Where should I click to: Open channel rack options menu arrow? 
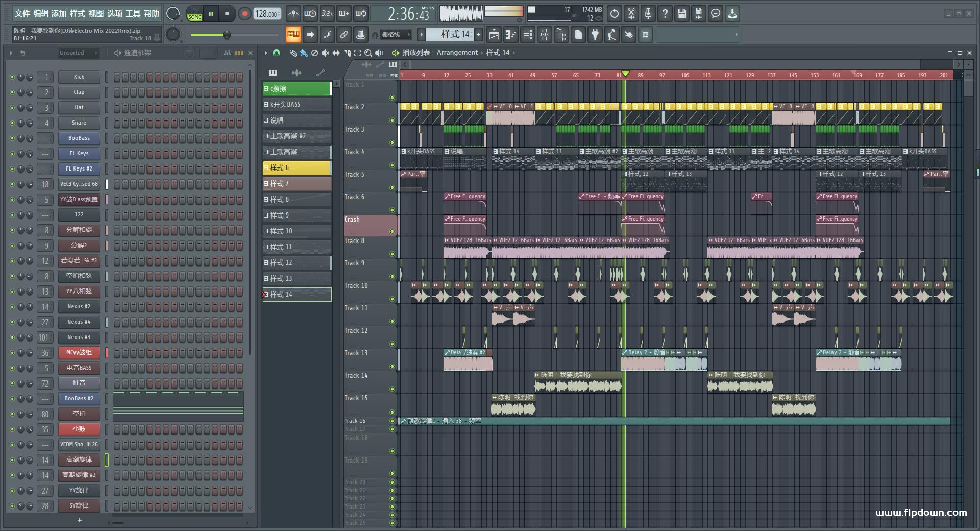point(11,53)
